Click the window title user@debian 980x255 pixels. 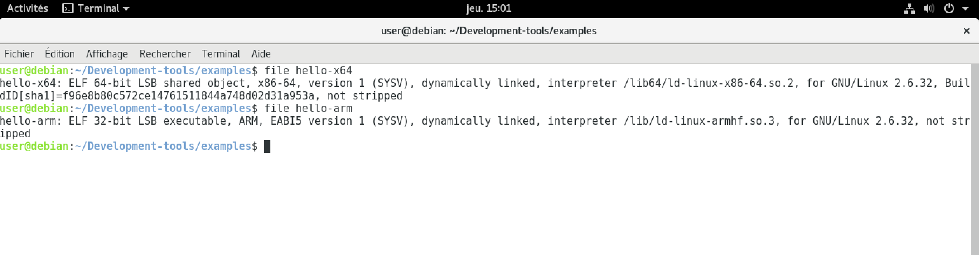(489, 31)
